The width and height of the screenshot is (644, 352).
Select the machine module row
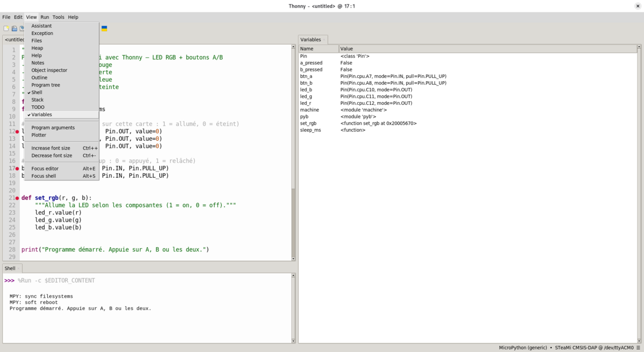pyautogui.click(x=467, y=110)
